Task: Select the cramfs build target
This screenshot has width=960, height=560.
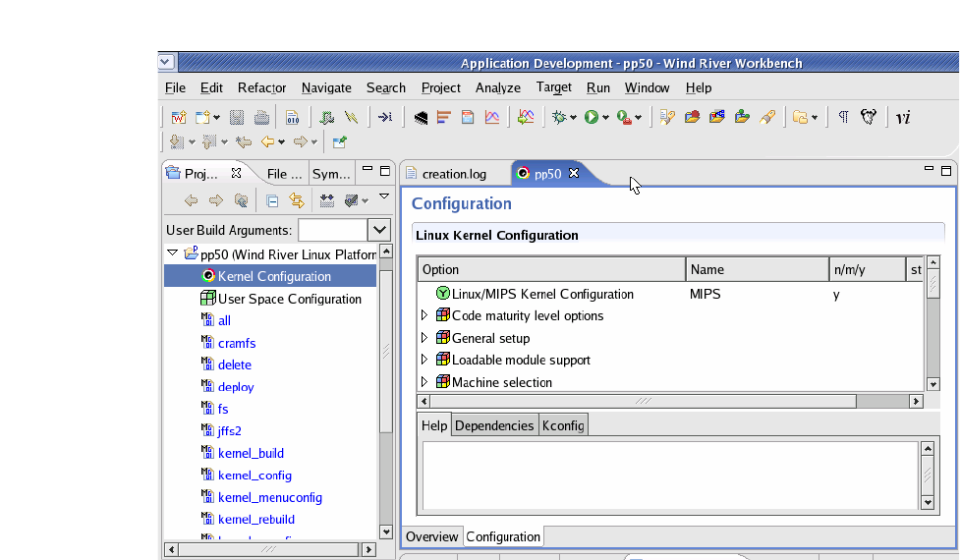Action: (x=237, y=343)
